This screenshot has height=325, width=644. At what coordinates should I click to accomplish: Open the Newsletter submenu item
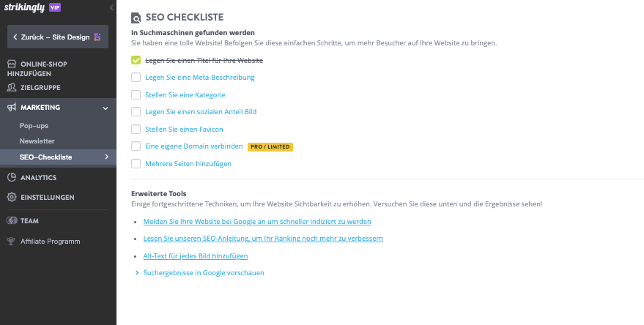(x=37, y=141)
